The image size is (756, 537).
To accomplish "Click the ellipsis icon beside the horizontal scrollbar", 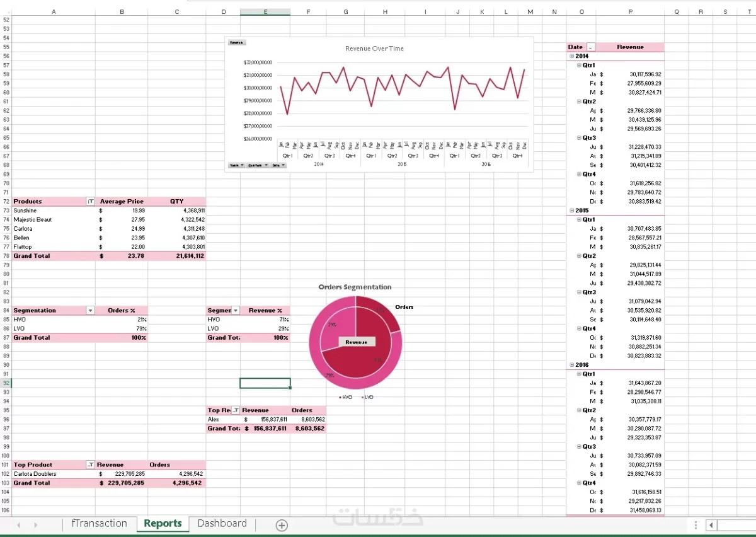I will point(696,525).
